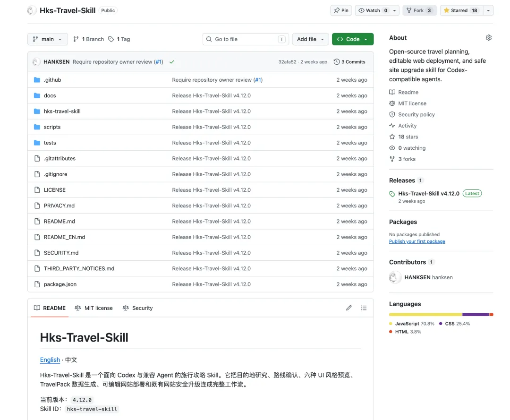View the 1 Tag link
Screen dimensions: 510x420
click(119, 39)
